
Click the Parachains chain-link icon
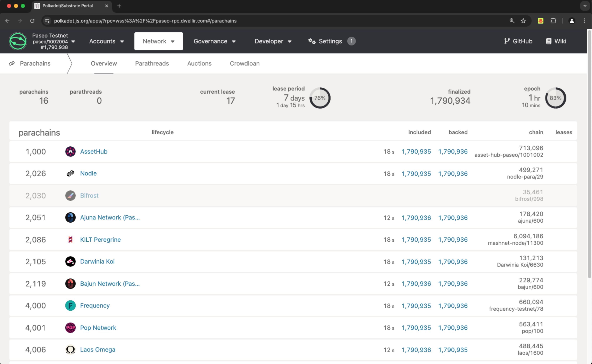(11, 63)
